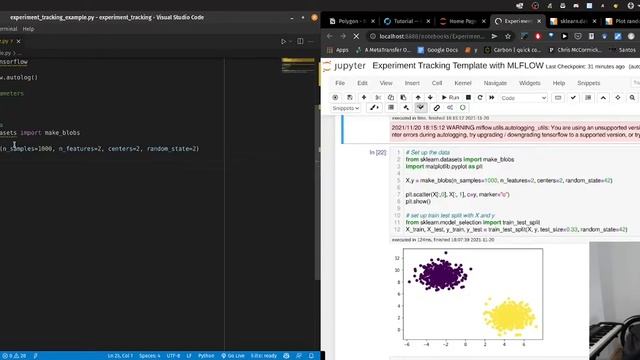Open the command palette keyboard icon
The height and width of the screenshot is (360, 640).
click(x=558, y=98)
